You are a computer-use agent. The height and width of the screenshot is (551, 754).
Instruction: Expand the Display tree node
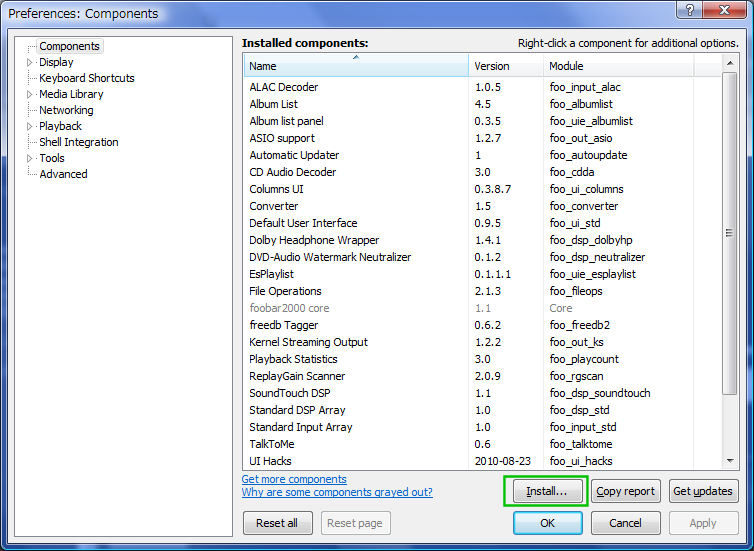tap(29, 62)
